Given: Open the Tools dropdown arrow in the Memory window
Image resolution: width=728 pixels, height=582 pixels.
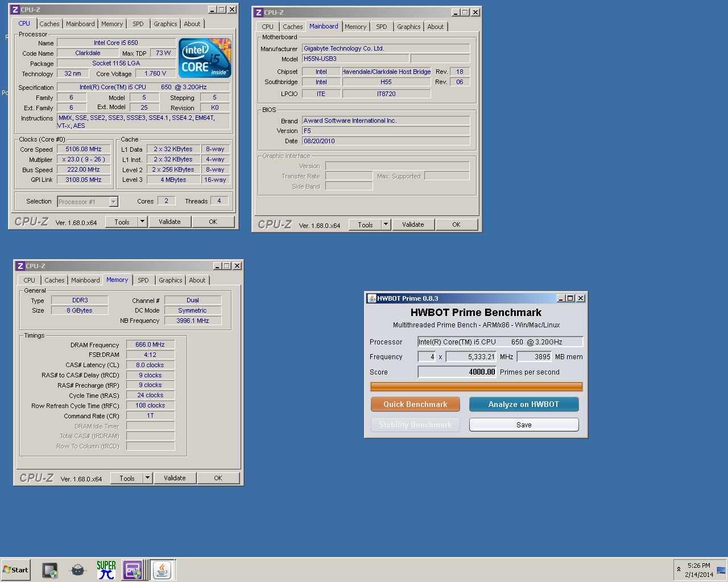Looking at the screenshot, I should pyautogui.click(x=148, y=478).
